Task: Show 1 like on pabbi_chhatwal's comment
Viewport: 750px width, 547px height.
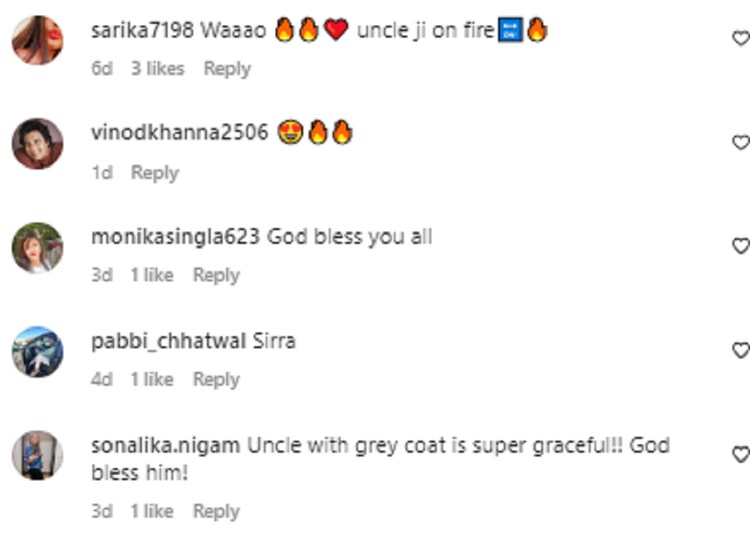Action: (152, 379)
